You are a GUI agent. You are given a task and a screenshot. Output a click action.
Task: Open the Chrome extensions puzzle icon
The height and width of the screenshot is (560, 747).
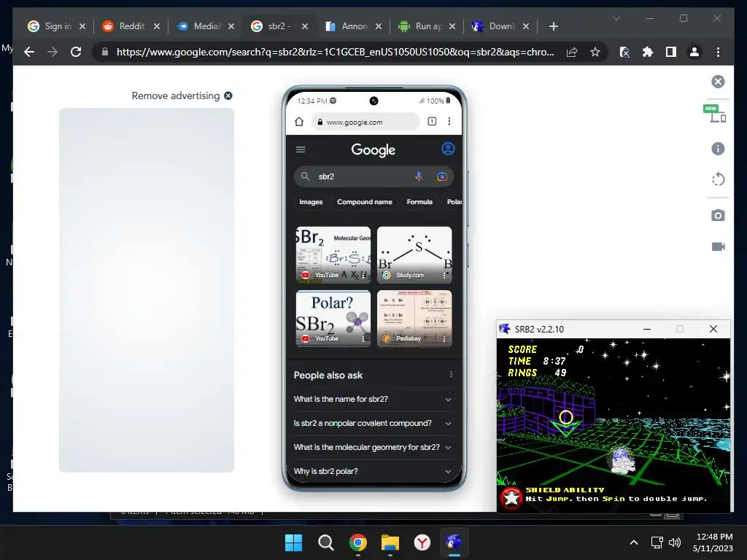point(648,52)
